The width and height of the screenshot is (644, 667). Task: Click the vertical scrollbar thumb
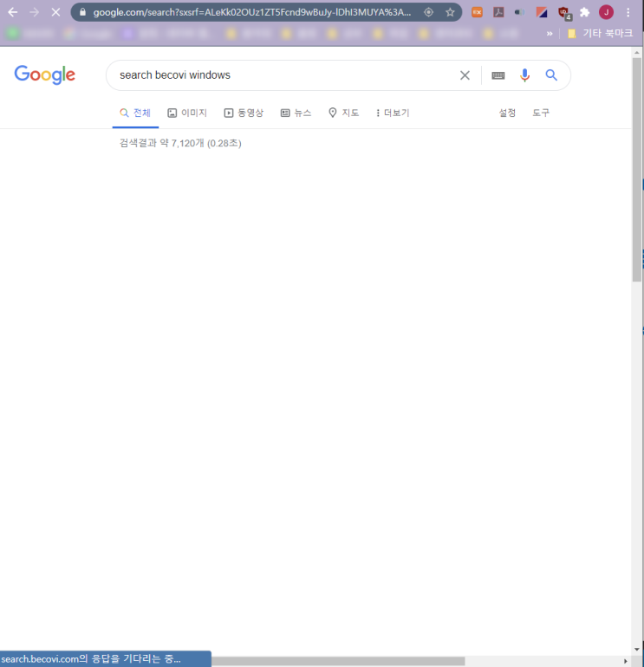coord(636,170)
